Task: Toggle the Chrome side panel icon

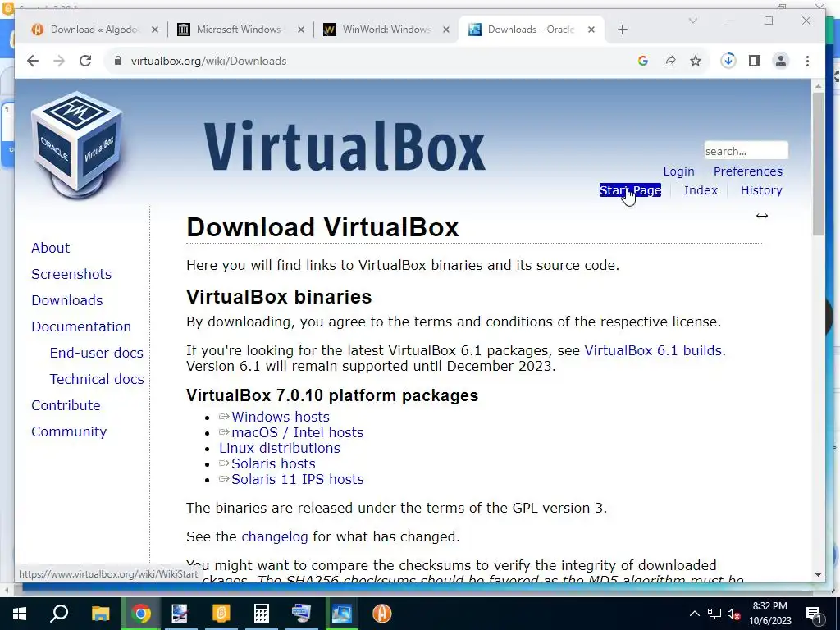Action: tap(755, 61)
